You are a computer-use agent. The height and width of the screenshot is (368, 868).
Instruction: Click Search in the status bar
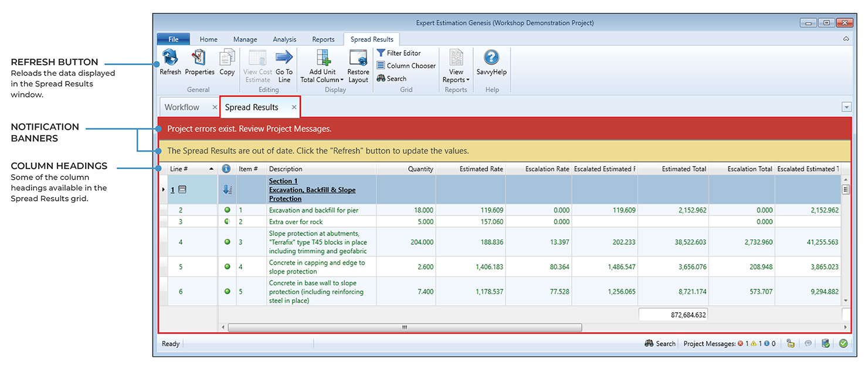660,344
